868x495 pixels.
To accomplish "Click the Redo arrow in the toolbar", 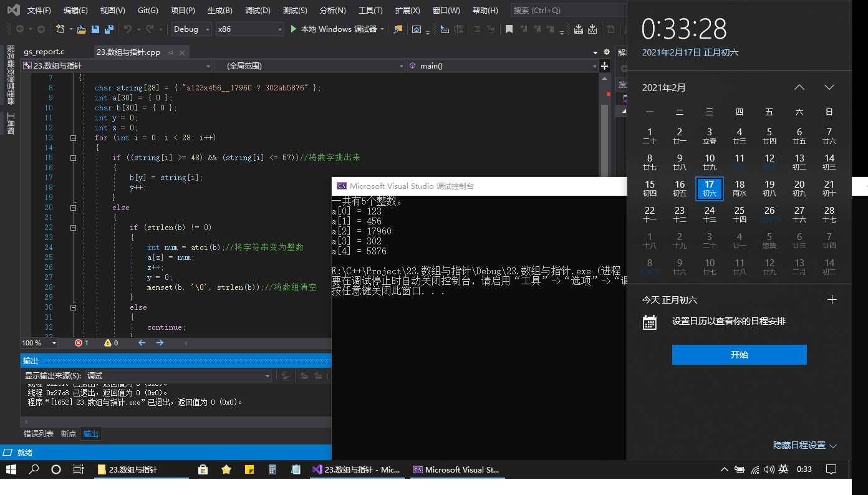I will coord(150,29).
